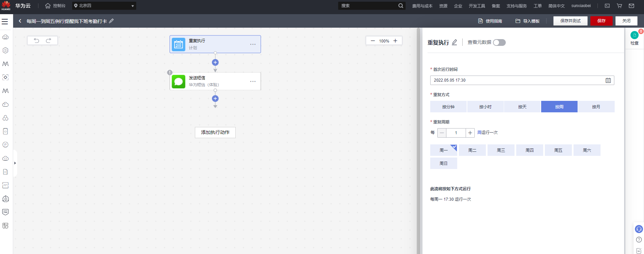
Task: Open the 企业 menu
Action: pyautogui.click(x=458, y=6)
